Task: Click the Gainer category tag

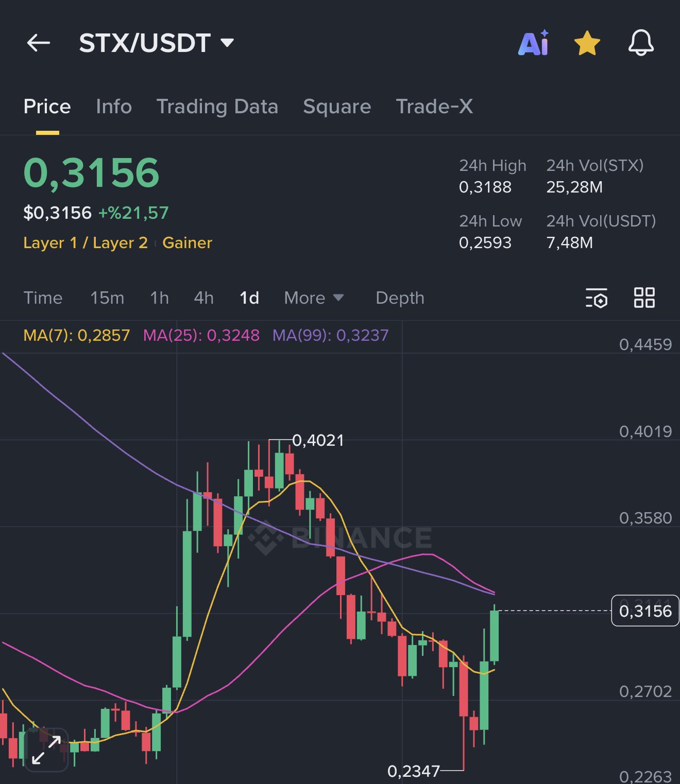Action: 187,243
